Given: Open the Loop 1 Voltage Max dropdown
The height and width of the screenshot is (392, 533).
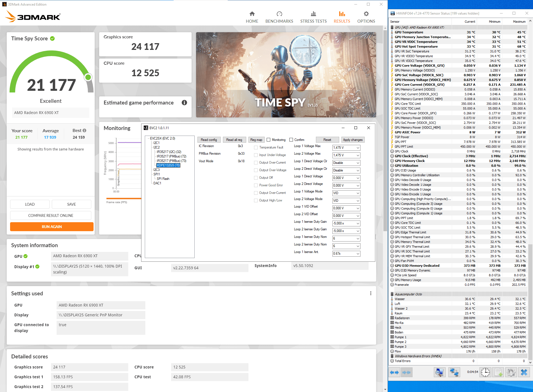Looking at the screenshot, I should (x=346, y=148).
